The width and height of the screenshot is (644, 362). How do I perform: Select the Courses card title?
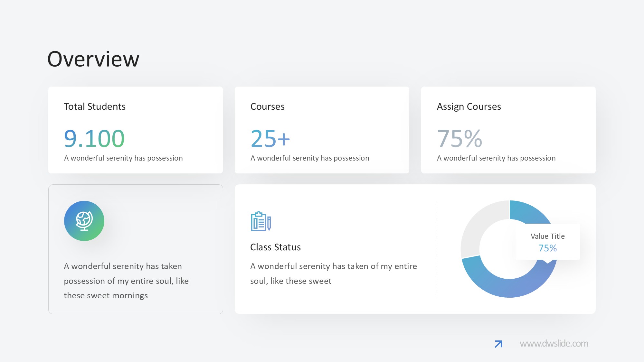click(x=267, y=107)
